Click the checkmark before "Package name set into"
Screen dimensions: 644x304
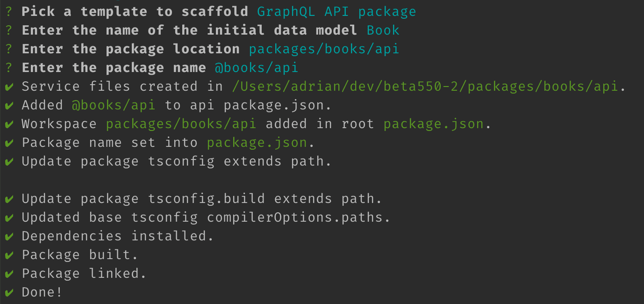point(9,143)
